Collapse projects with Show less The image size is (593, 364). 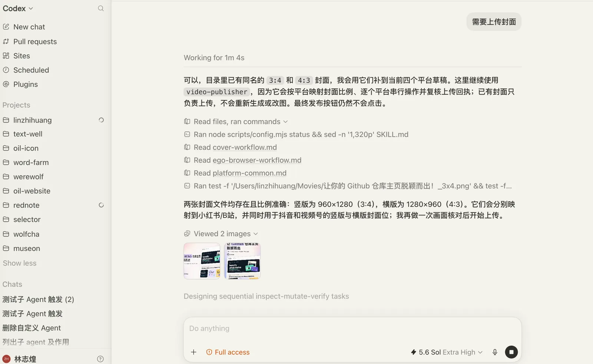20,263
